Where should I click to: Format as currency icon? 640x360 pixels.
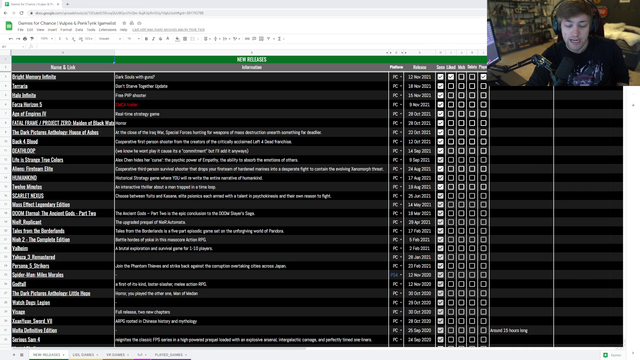click(60, 39)
